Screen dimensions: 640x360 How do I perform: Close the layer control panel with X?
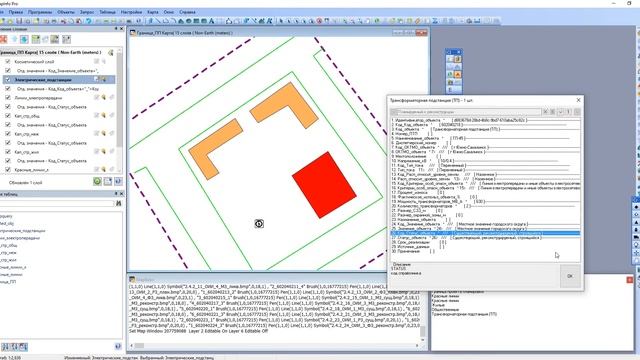pyautogui.click(x=121, y=29)
